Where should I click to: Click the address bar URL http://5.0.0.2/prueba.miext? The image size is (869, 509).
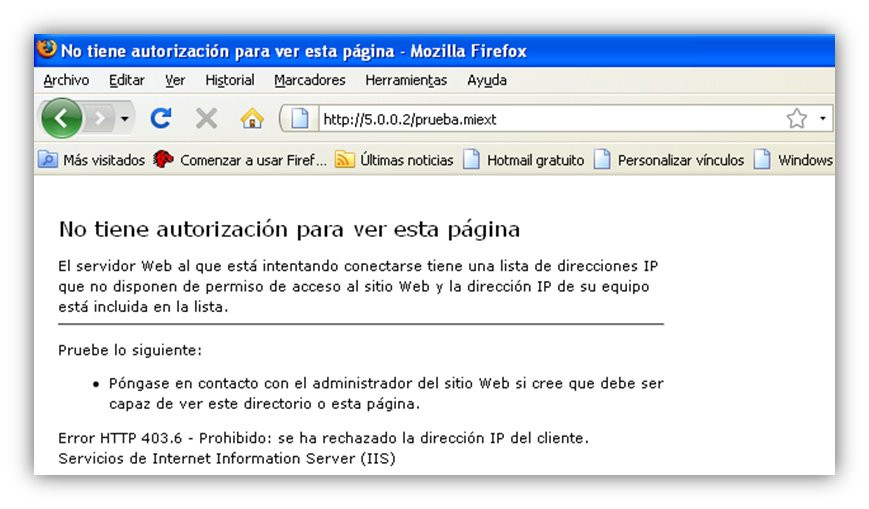click(410, 119)
